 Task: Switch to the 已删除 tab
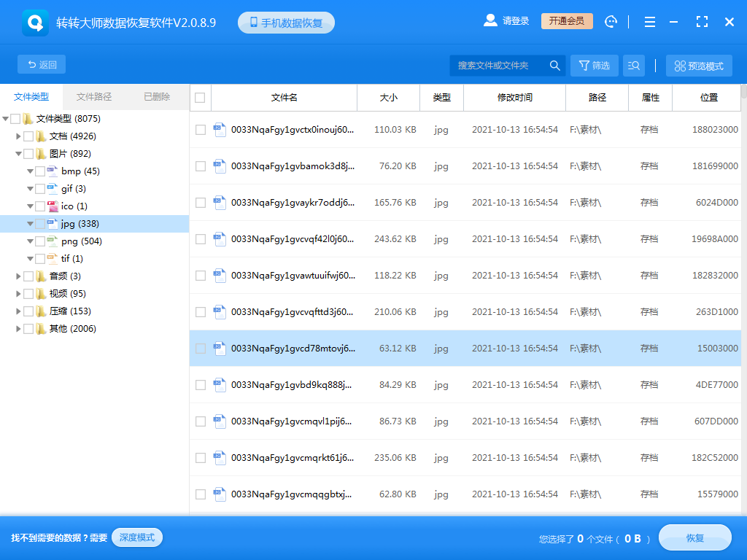tap(157, 97)
